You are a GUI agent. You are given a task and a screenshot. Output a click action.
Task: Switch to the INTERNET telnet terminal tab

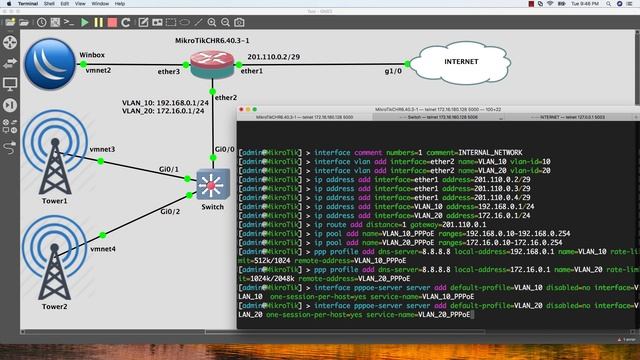570,117
